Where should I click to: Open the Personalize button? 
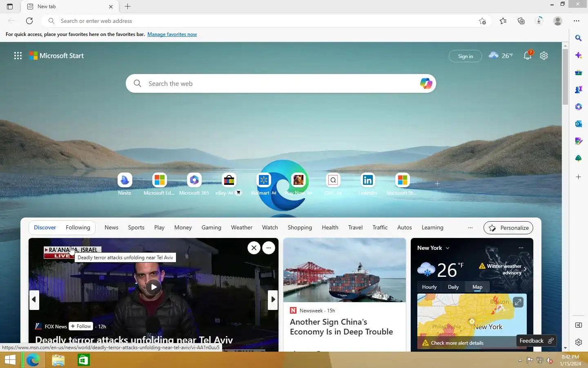508,228
